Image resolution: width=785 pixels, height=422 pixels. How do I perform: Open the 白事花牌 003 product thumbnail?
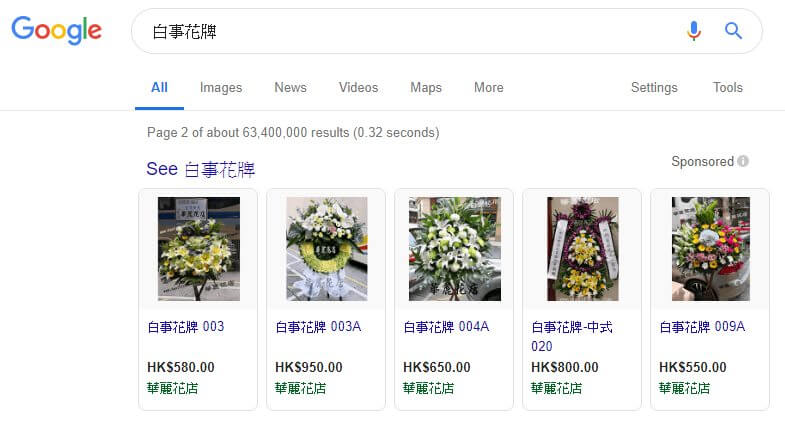pos(199,249)
